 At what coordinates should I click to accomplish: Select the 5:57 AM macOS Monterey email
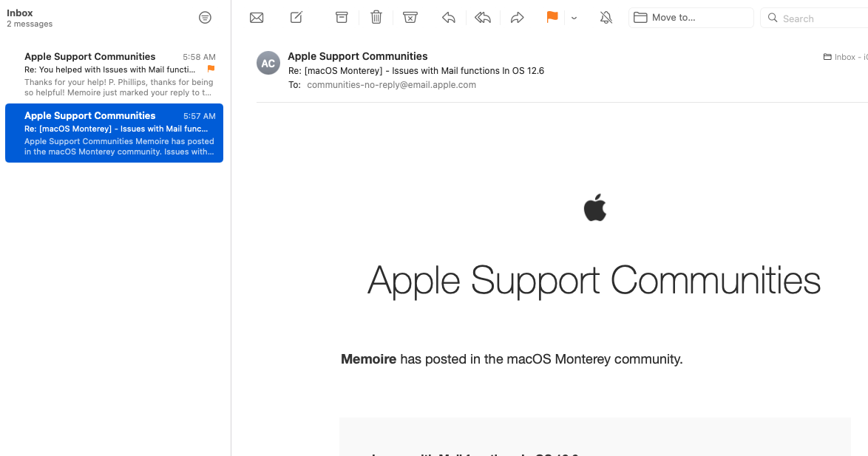click(114, 133)
